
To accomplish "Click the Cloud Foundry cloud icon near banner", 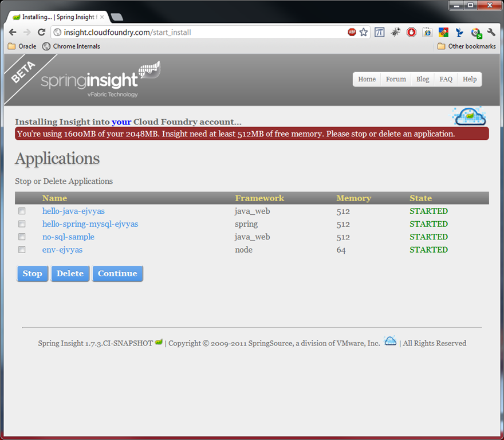I will click(470, 116).
